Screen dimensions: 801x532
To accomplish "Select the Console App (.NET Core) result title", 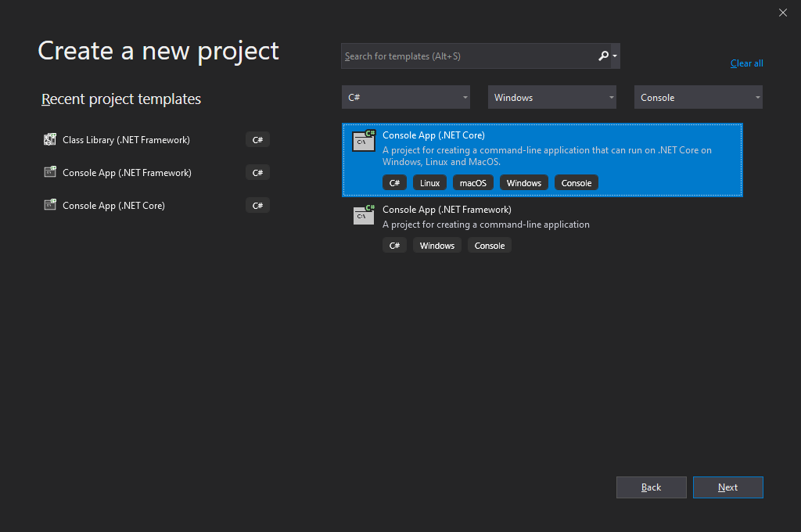I will point(433,135).
